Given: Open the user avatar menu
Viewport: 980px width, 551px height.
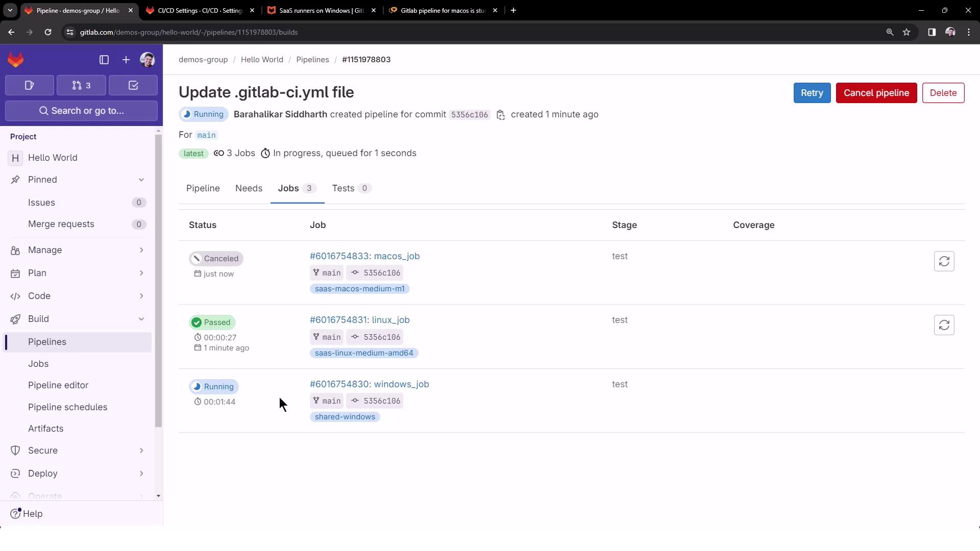Looking at the screenshot, I should pos(148,60).
